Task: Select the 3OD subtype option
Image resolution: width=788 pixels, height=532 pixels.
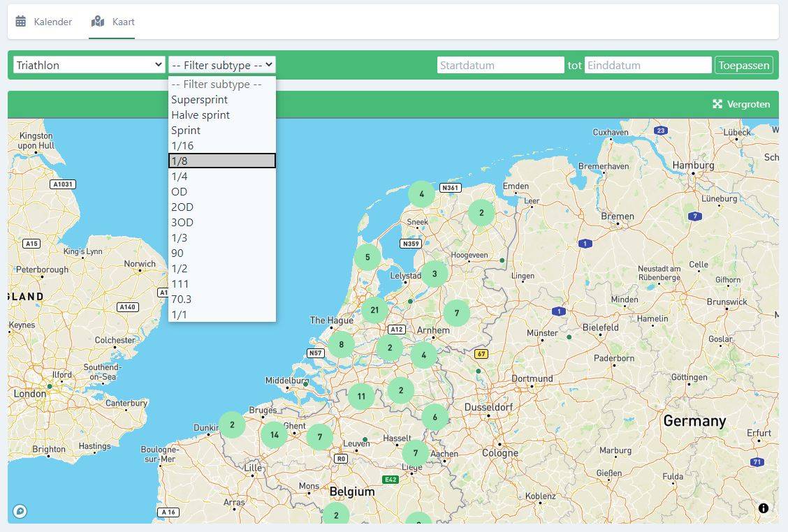Action: coord(222,223)
